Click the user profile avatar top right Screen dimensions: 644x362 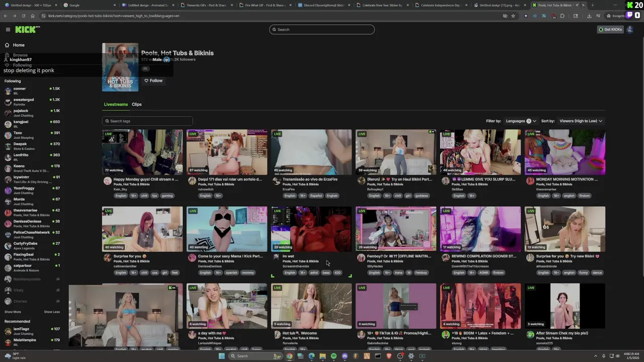tap(629, 29)
